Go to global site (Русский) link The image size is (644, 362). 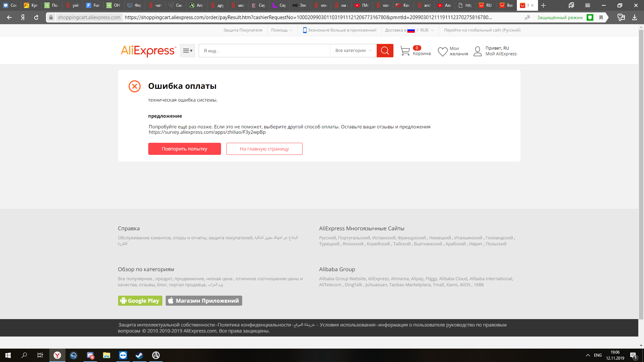(482, 30)
